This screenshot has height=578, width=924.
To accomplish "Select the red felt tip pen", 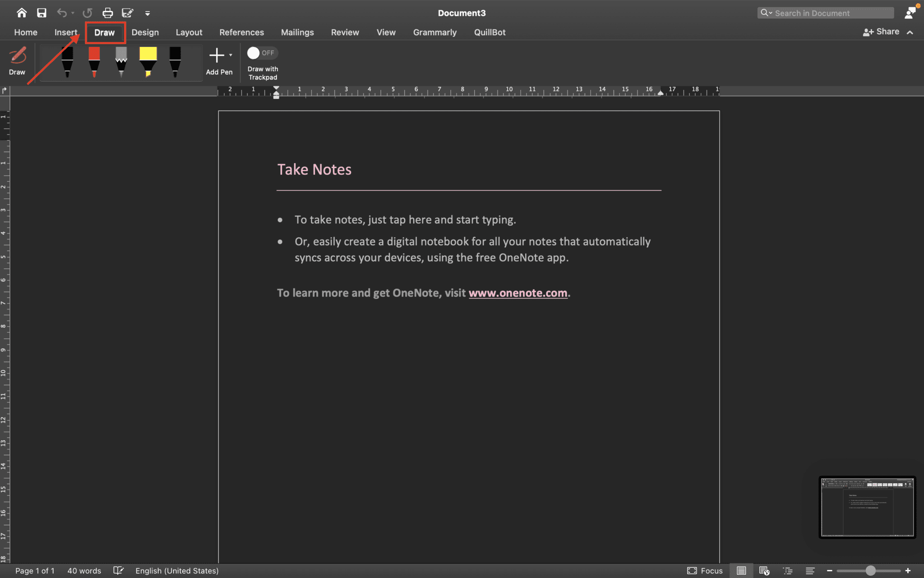I will click(94, 61).
